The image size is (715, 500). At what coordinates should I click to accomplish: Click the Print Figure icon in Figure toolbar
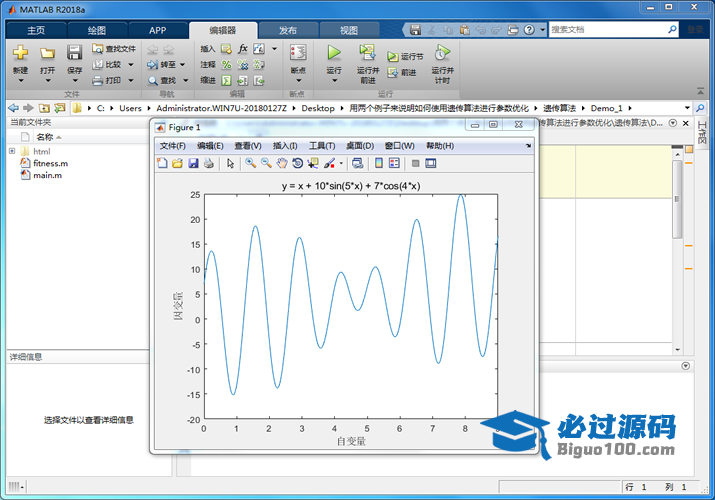pyautogui.click(x=208, y=163)
